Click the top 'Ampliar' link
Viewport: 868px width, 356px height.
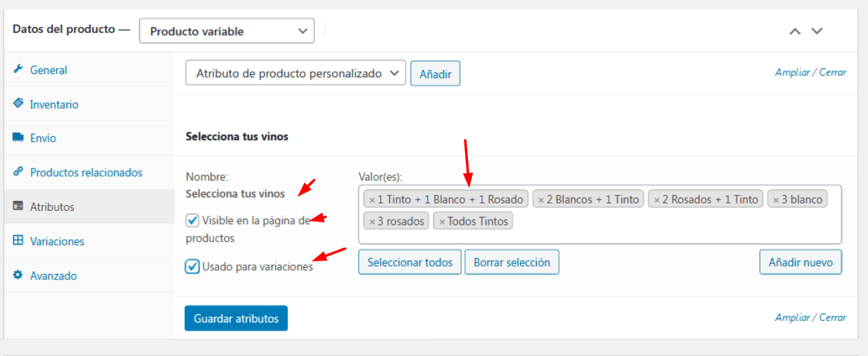tap(793, 73)
